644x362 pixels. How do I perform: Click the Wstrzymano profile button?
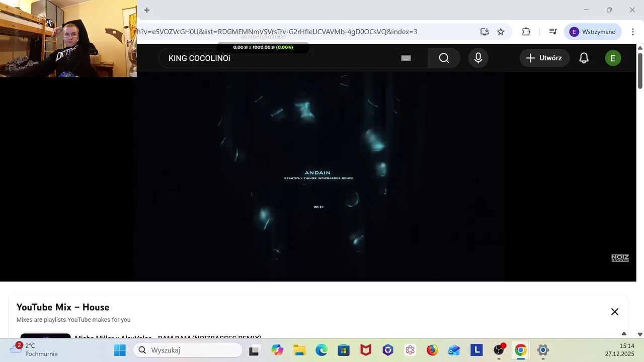593,32
